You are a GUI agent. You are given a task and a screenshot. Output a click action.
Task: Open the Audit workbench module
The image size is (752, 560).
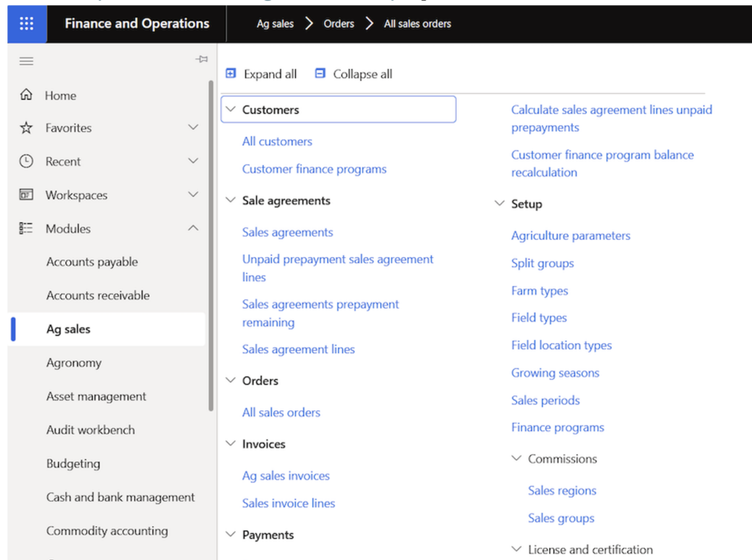click(x=90, y=429)
